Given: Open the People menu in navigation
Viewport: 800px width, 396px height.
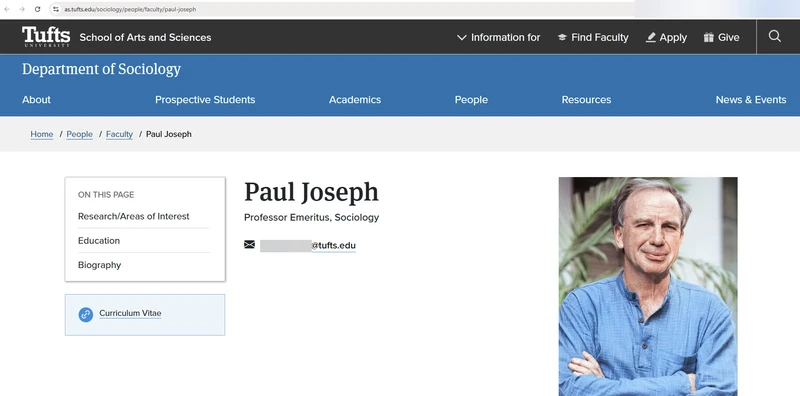Looking at the screenshot, I should 471,100.
